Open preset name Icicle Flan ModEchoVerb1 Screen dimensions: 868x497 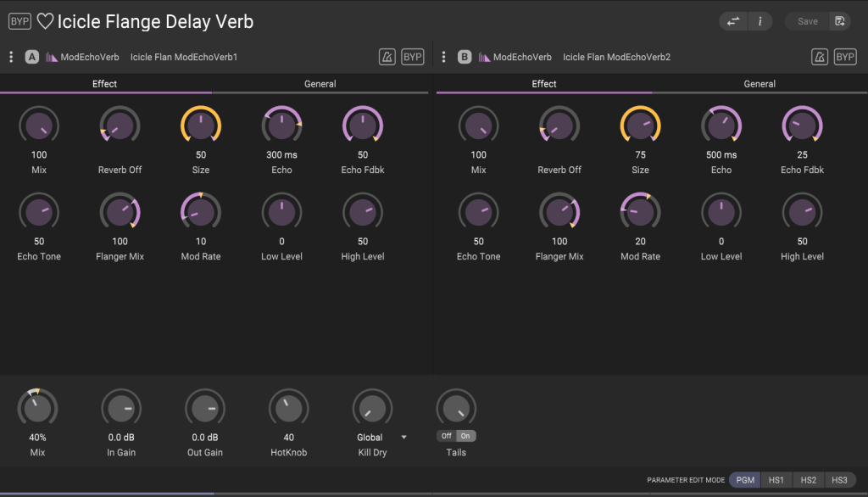click(x=184, y=57)
